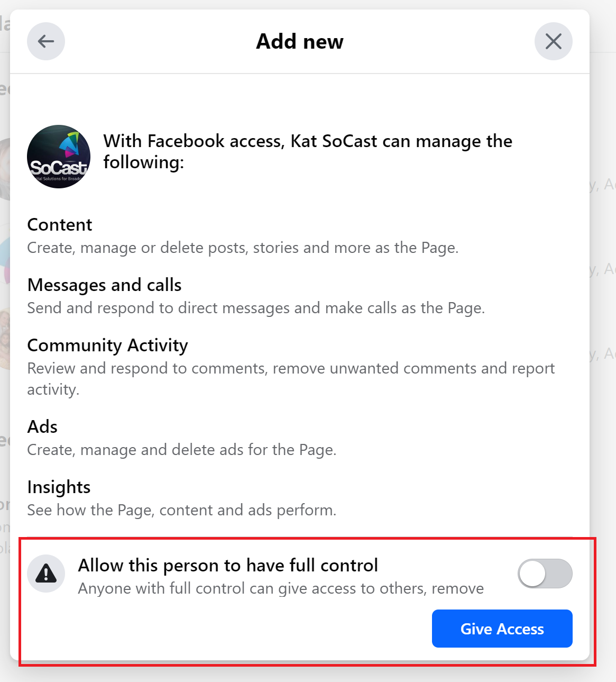Viewport: 616px width, 682px height.
Task: Select the Messages and calls heading
Action: 105,285
